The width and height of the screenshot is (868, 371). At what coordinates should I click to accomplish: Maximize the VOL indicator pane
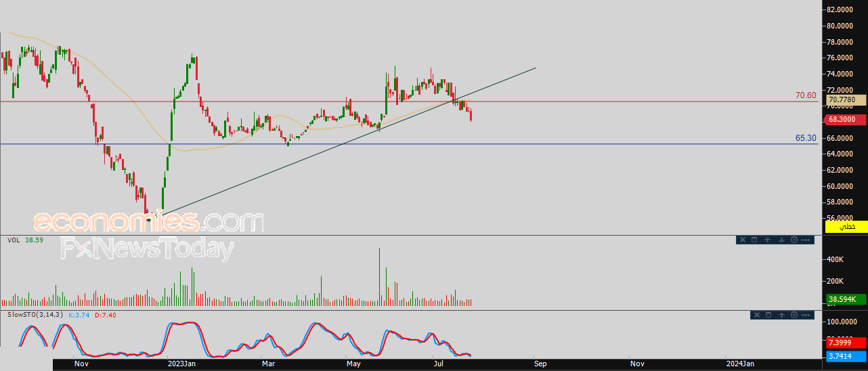coord(754,240)
